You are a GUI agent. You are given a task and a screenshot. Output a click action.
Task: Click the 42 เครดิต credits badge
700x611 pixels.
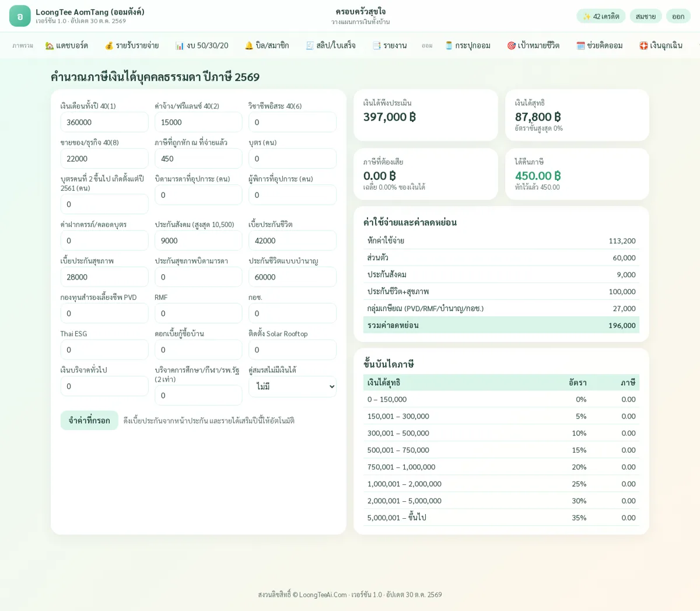pos(601,16)
